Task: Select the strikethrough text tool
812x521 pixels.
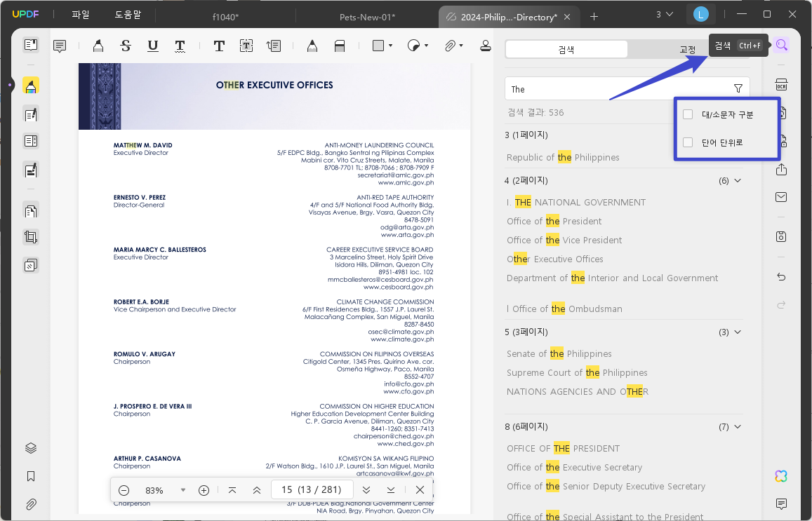Action: point(126,46)
